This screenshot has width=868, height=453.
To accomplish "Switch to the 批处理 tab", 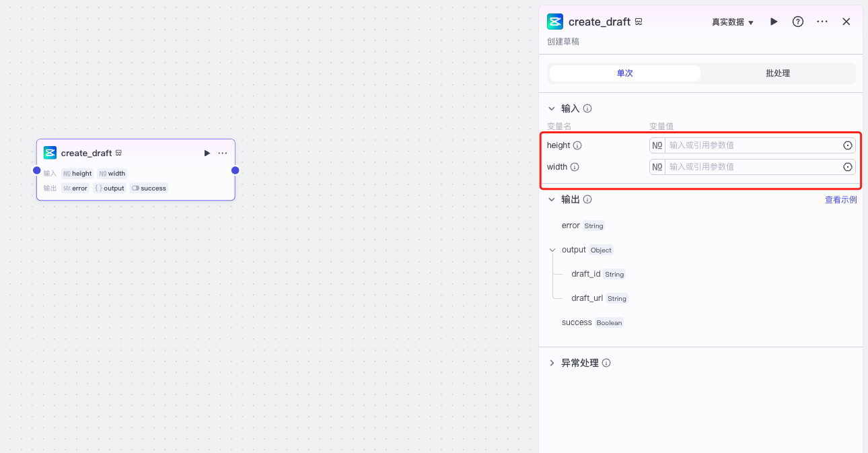I will coord(777,73).
